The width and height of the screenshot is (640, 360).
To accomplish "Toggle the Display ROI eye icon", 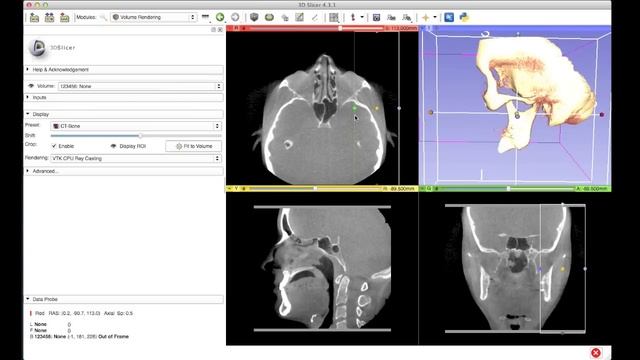I will 113,146.
